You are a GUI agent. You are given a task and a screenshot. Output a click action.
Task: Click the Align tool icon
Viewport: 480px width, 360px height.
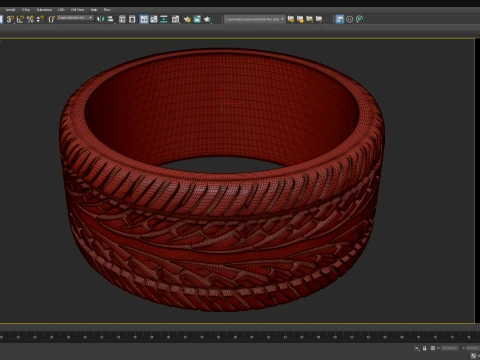(110, 19)
